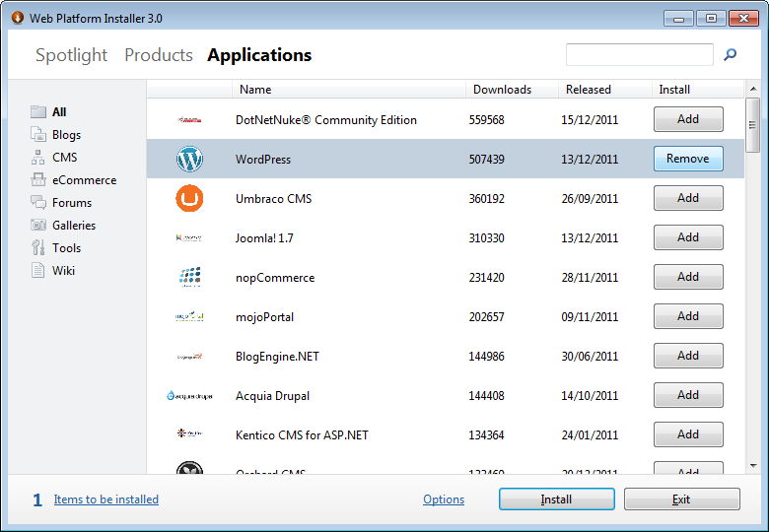
Task: Select the eCommerce category icon
Action: coord(38,180)
